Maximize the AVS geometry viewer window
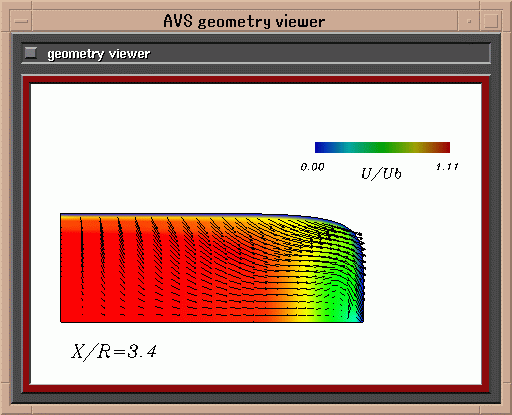512x415 pixels. (x=491, y=21)
